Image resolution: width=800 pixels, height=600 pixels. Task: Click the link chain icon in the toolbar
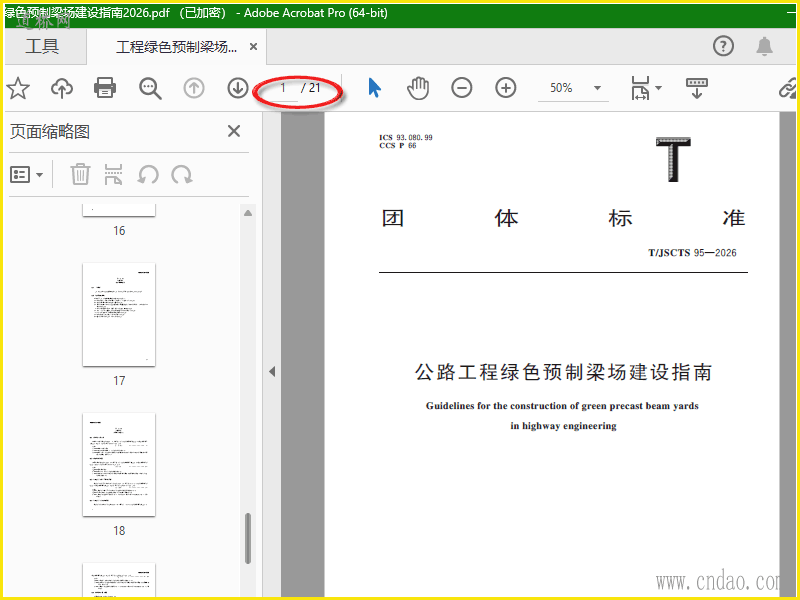788,88
